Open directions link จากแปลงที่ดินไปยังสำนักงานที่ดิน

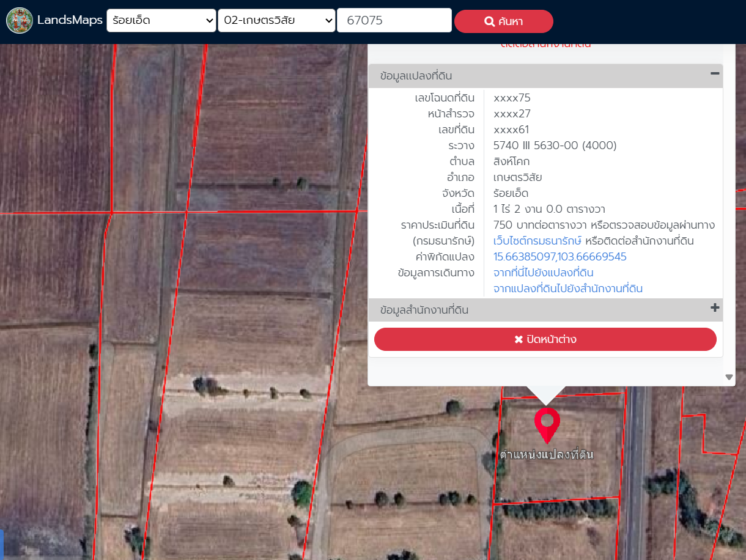point(567,289)
